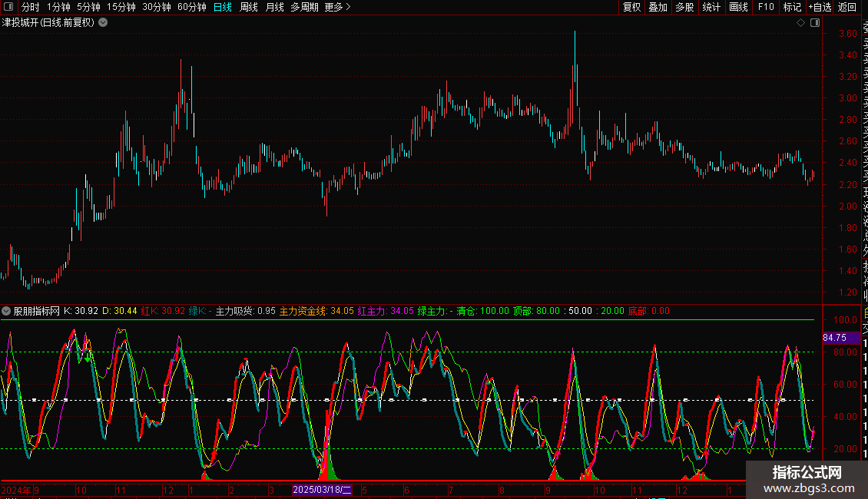Viewport: 868px width, 499px height.
Task: Click the 2025/03/18 date marker on timeline
Action: pos(322,490)
